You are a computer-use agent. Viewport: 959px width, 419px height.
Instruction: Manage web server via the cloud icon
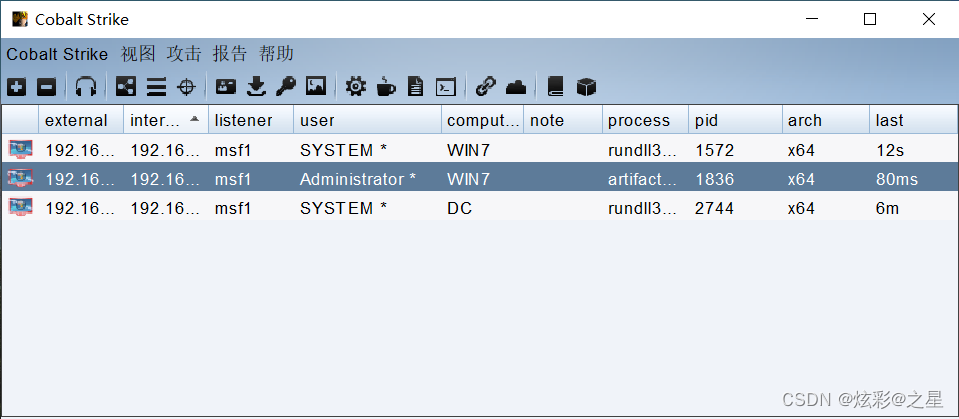tap(516, 87)
